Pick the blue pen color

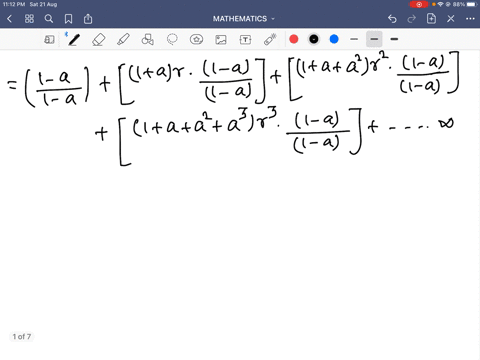pos(334,39)
